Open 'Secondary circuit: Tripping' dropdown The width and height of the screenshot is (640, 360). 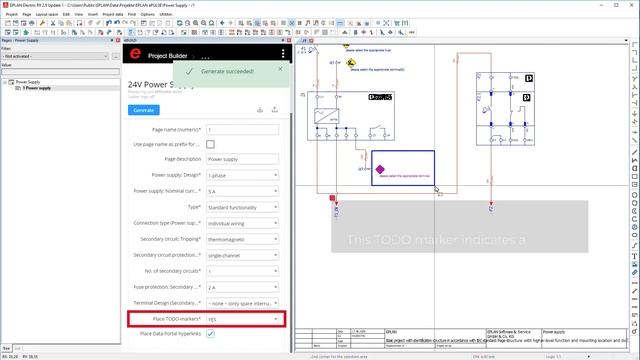point(242,239)
